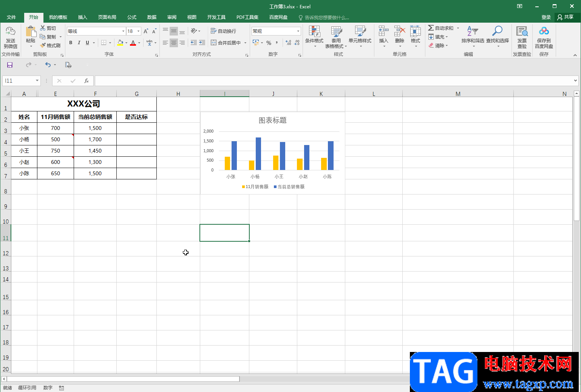Click the Login (登录) button
Image resolution: width=581 pixels, height=392 pixels.
546,17
